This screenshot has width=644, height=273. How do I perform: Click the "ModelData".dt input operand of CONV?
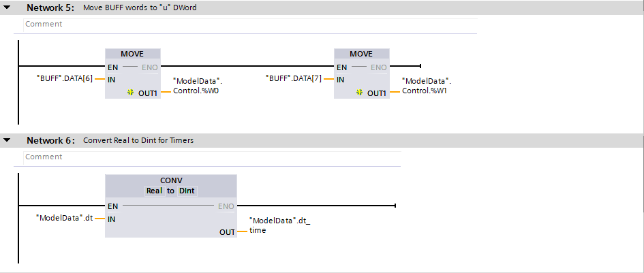(64, 219)
